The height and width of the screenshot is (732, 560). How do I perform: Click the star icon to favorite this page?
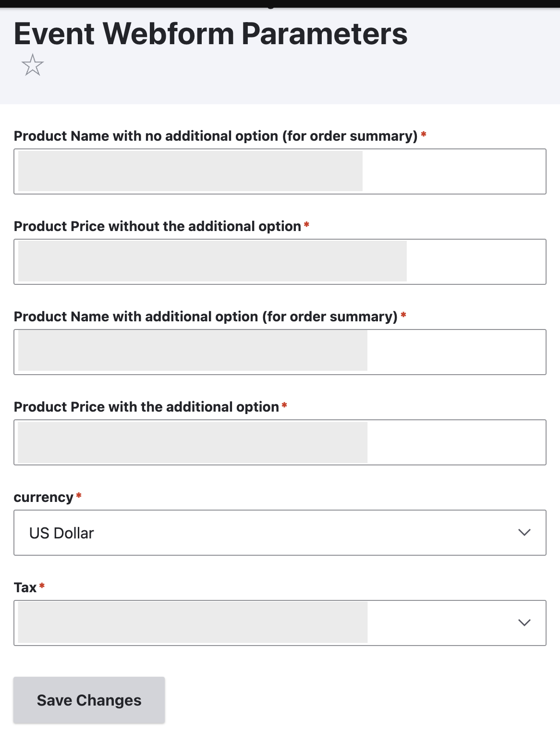[33, 65]
